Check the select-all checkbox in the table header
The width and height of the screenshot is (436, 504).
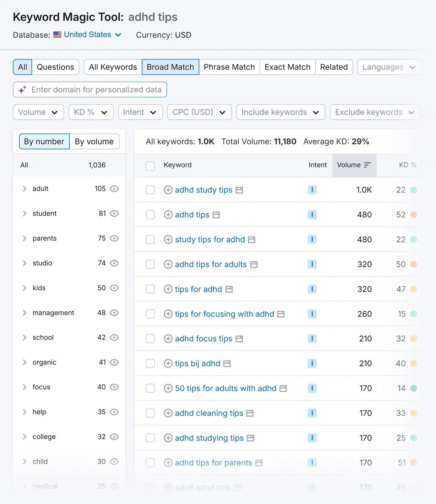[150, 166]
